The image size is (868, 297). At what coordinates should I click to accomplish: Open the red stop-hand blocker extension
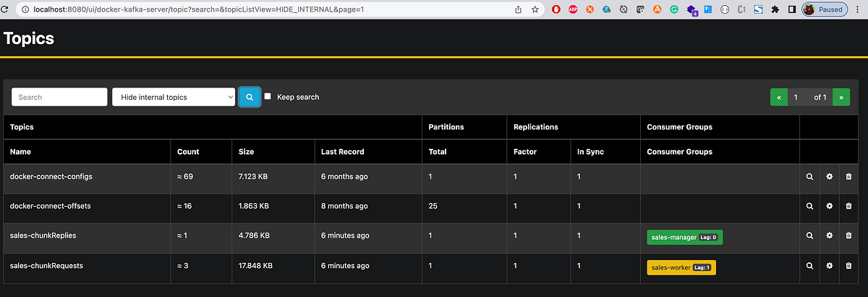click(556, 10)
